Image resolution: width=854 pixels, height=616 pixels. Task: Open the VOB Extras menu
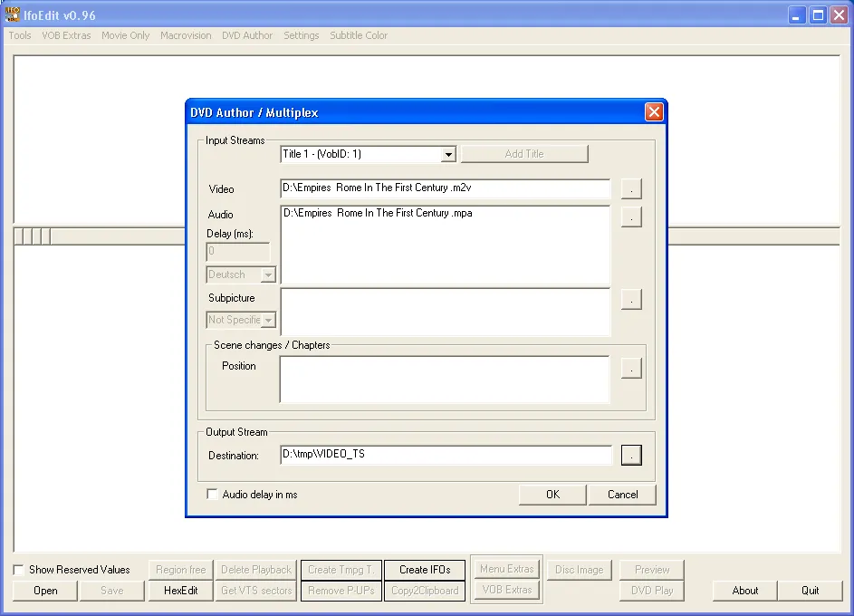tap(66, 35)
